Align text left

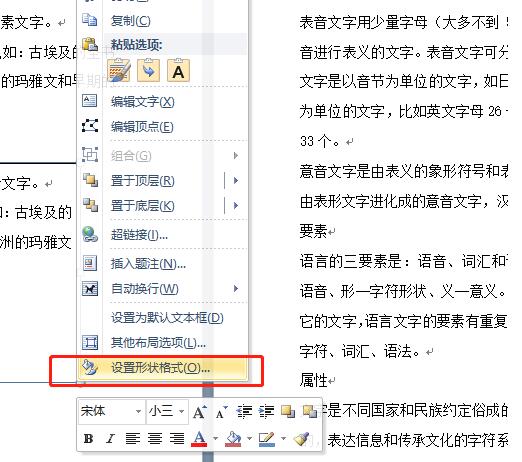point(133,439)
